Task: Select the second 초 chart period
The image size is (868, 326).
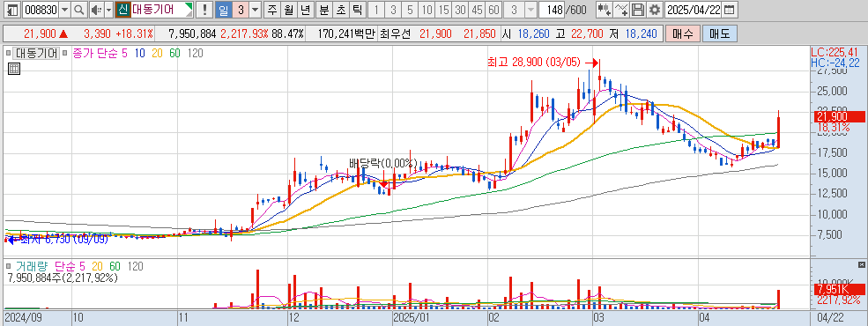Action: [342, 10]
